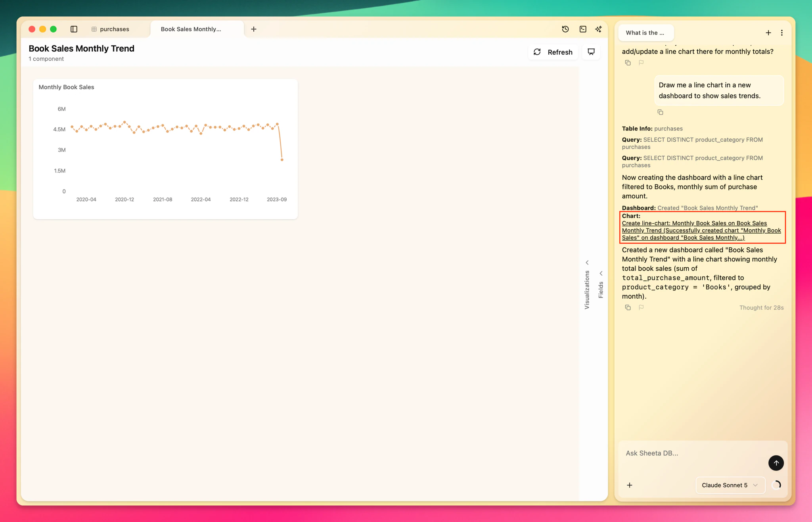
Task: Copy the user message 'Draw me a line chart'
Action: [x=660, y=112]
